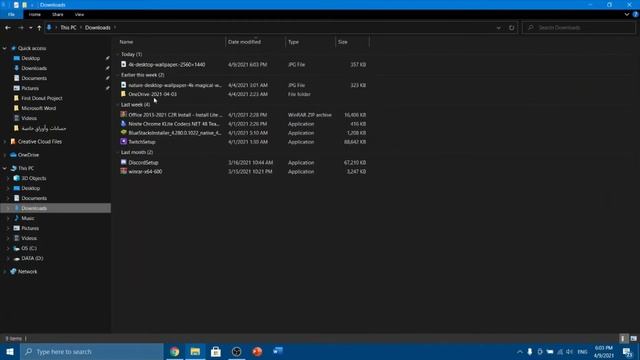Open the View ribbon tab
The height and width of the screenshot is (360, 640).
coord(79,14)
